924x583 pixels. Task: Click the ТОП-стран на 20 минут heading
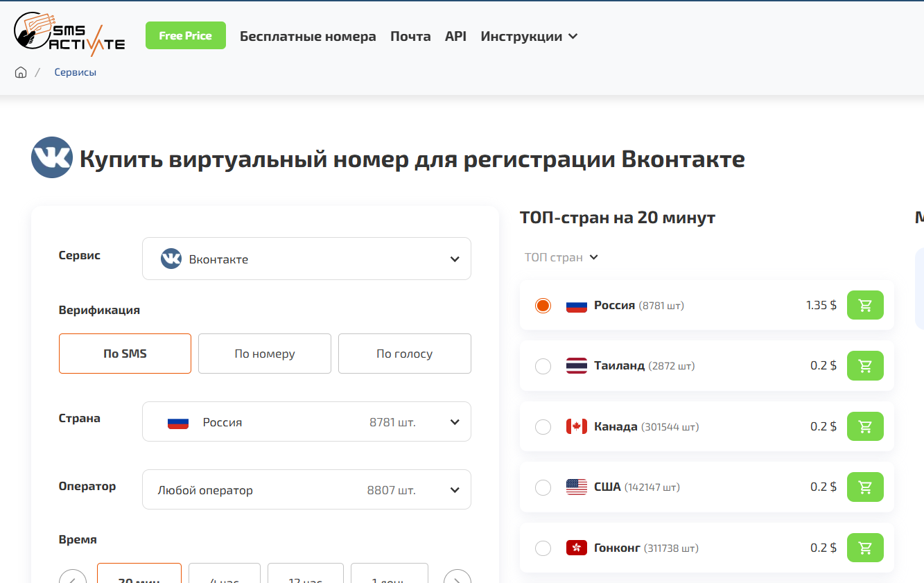pyautogui.click(x=618, y=218)
